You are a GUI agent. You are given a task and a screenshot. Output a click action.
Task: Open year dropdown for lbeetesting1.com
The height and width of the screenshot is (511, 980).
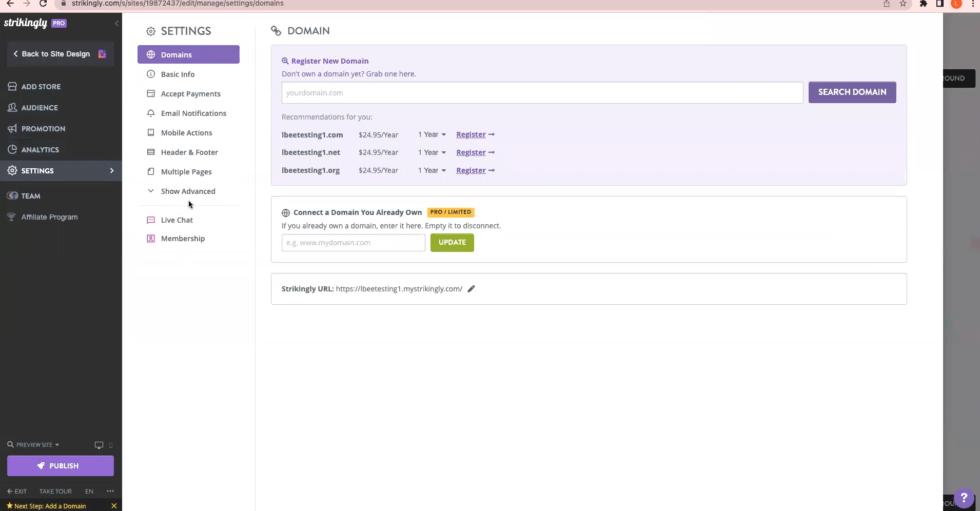pos(432,134)
